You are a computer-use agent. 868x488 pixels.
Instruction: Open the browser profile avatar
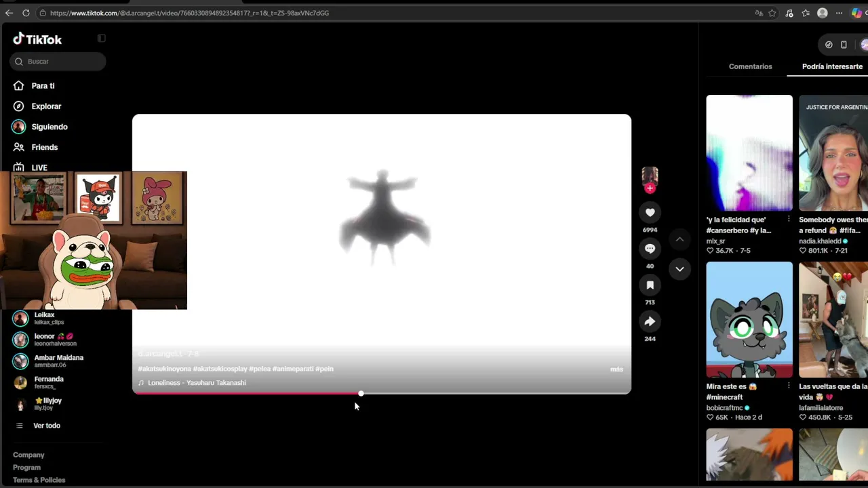point(823,13)
